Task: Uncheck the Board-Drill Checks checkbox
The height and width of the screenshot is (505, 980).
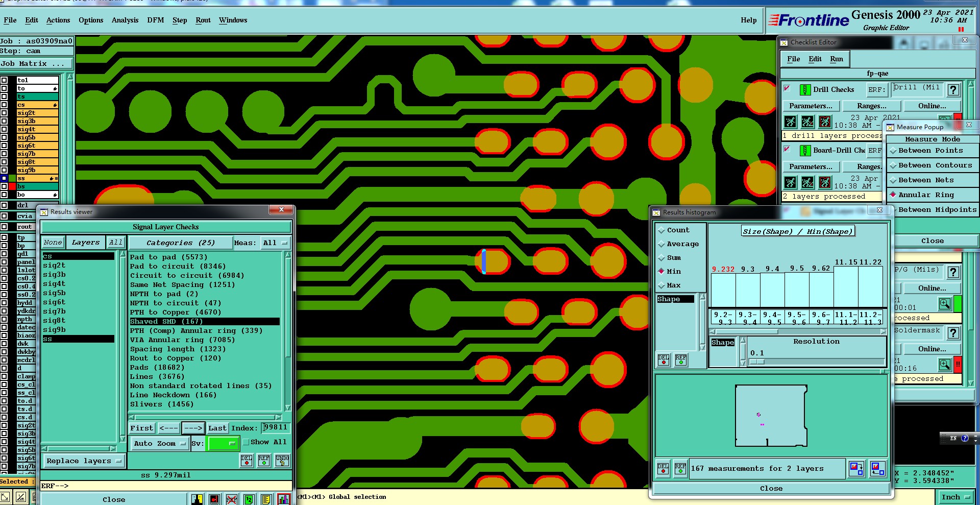Action: pyautogui.click(x=787, y=149)
